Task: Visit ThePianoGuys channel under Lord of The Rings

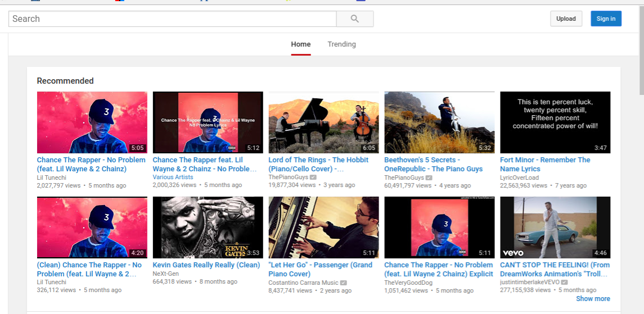Action: click(288, 178)
